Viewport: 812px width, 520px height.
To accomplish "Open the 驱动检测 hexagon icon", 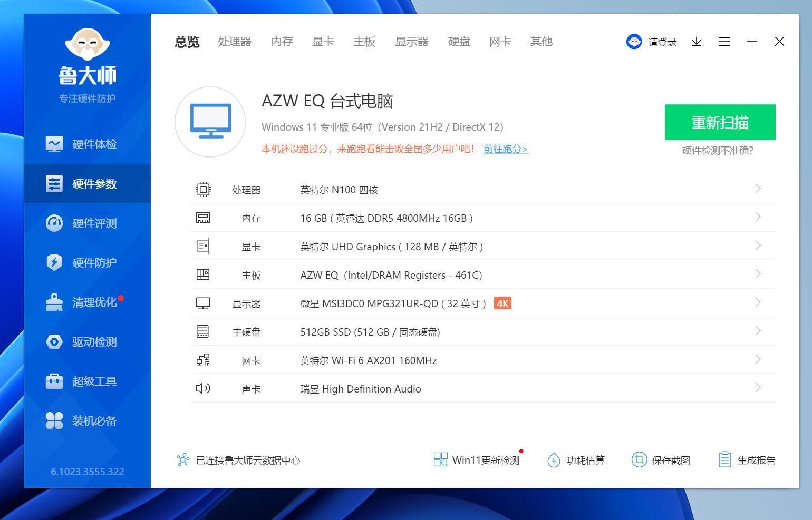I will tap(54, 341).
